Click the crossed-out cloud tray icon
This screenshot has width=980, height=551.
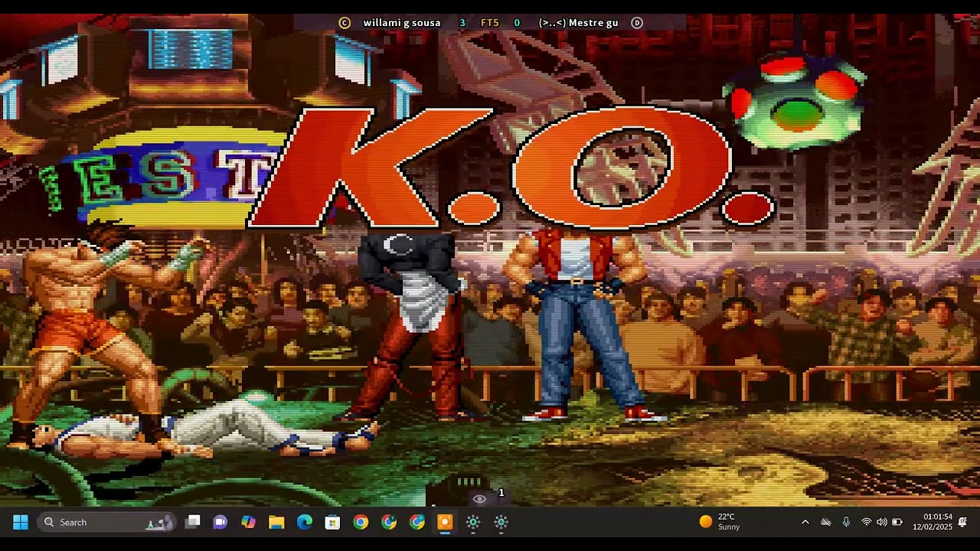tap(825, 522)
